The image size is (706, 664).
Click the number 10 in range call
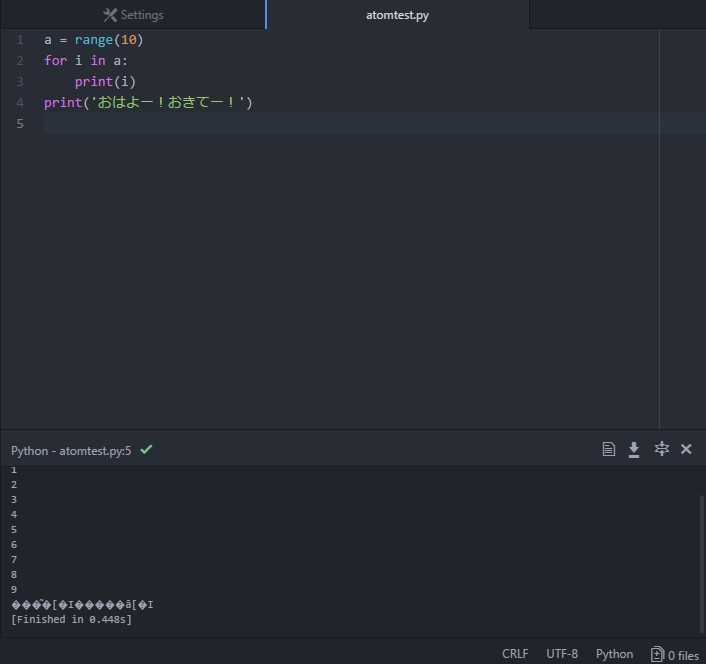tap(128, 40)
